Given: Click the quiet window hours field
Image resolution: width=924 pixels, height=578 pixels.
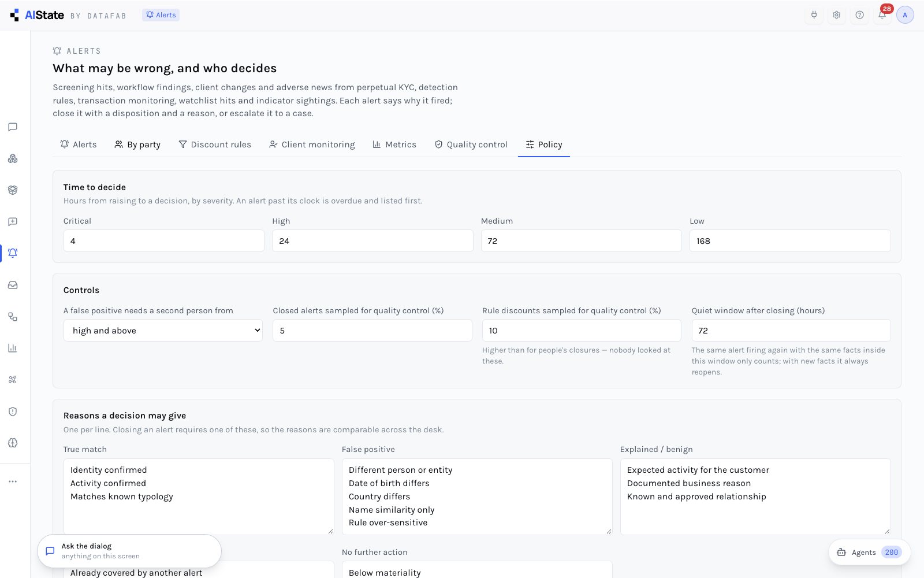Looking at the screenshot, I should (791, 331).
